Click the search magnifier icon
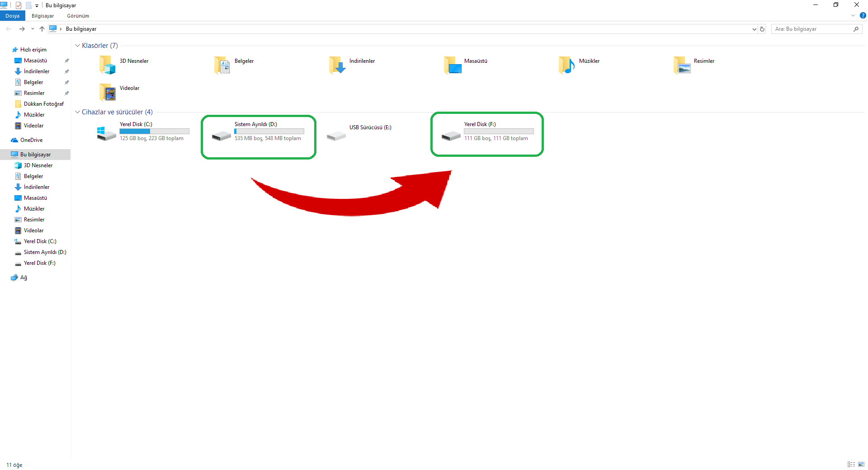This screenshot has height=470, width=868. pyautogui.click(x=856, y=29)
